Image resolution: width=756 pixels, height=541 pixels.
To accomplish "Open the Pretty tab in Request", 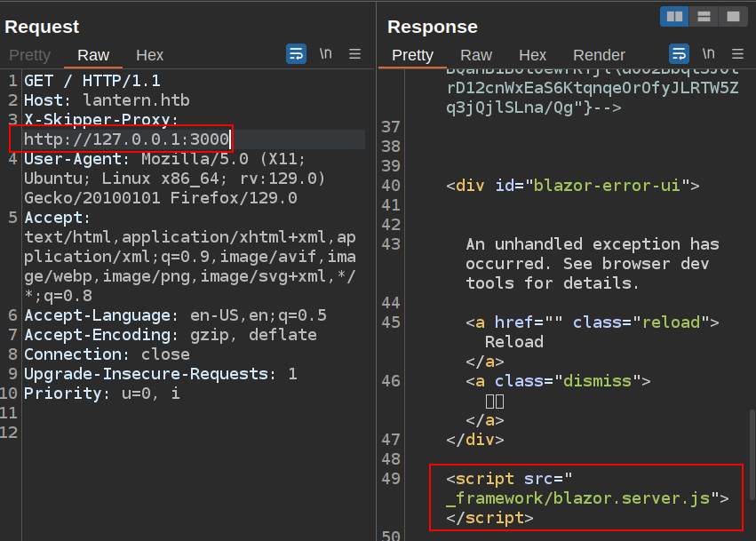I will (30, 55).
